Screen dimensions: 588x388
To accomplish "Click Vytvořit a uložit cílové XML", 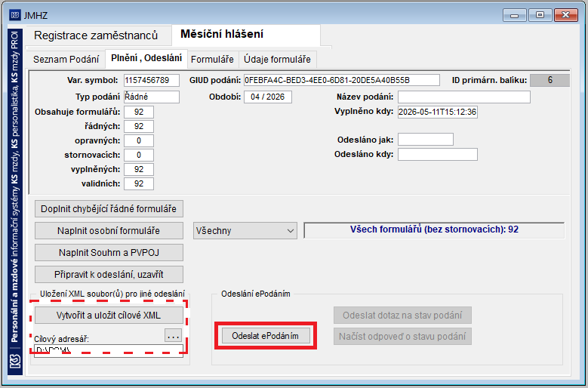I will tap(109, 316).
